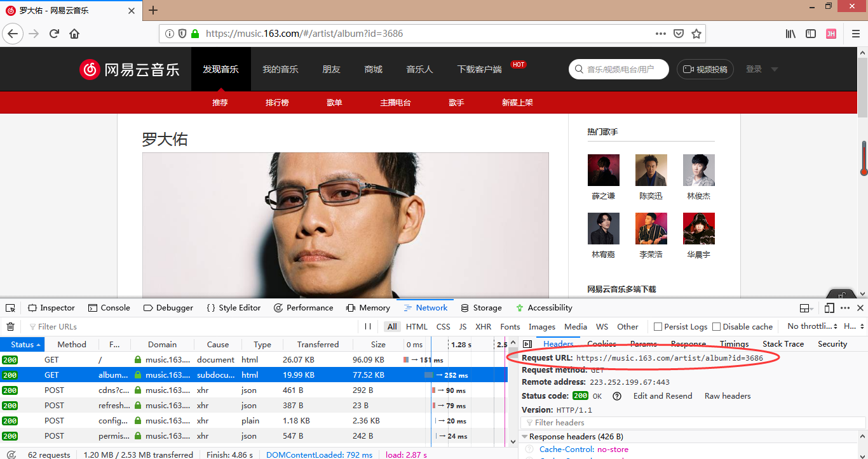
Task: Open DevTools customize three-dot menu
Action: 845,308
